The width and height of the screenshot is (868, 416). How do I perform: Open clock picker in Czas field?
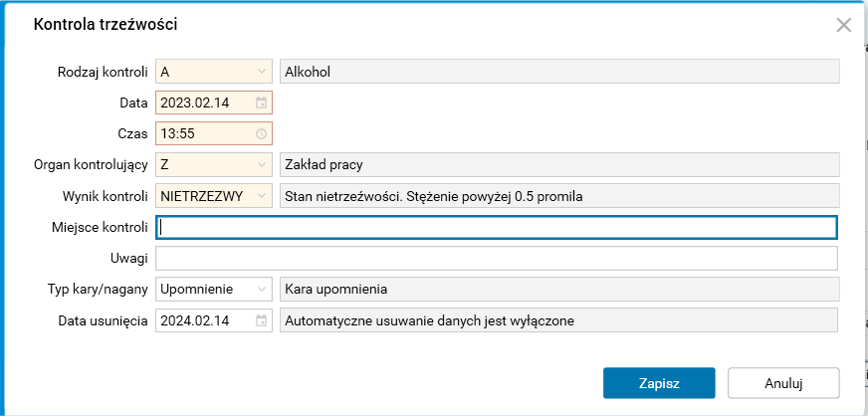click(x=261, y=133)
